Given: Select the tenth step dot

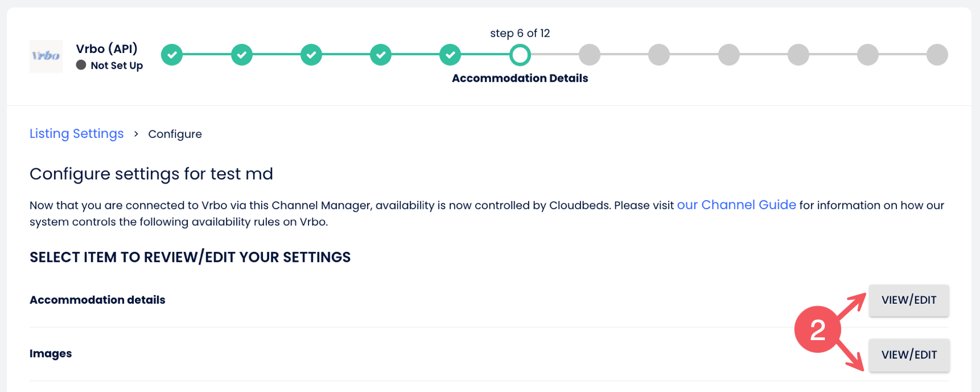Looking at the screenshot, I should coord(798,55).
